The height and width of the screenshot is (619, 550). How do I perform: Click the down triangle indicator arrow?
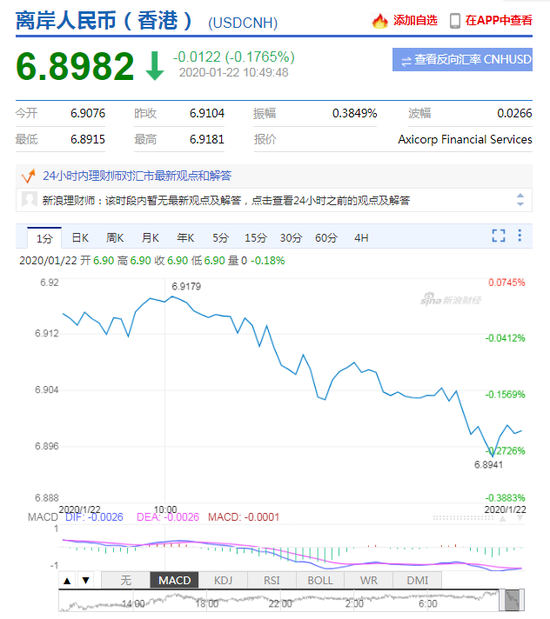(86, 580)
